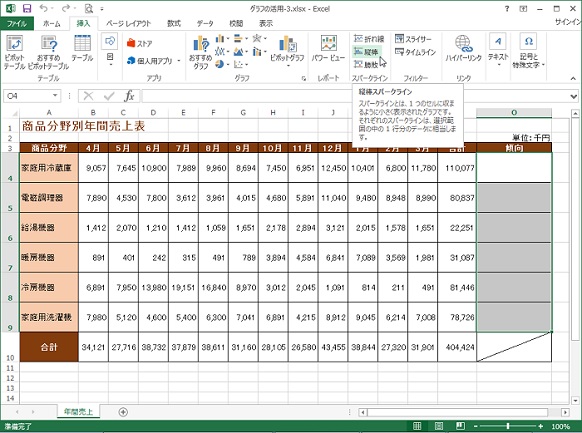Add a slicer using スライサー

coord(413,39)
